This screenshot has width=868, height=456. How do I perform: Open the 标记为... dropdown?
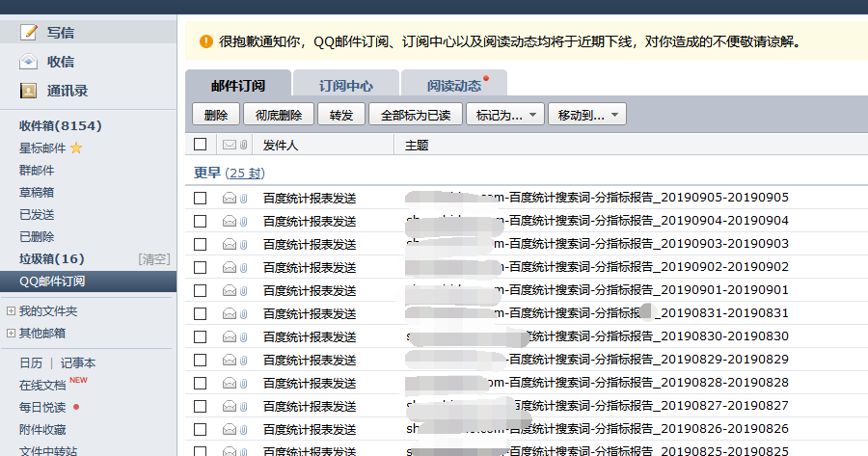pos(504,115)
